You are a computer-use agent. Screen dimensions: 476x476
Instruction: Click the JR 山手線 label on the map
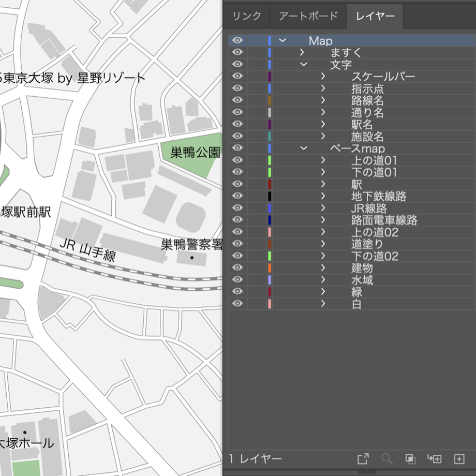point(88,250)
